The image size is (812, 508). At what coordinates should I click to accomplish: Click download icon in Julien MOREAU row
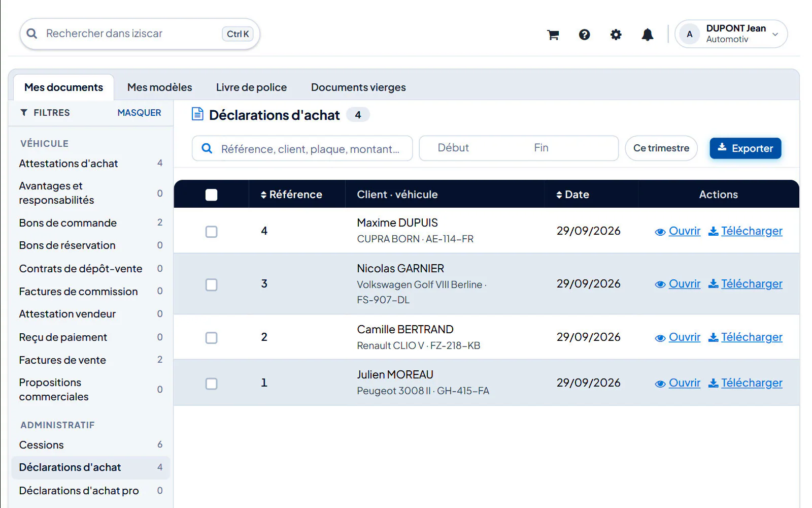[x=713, y=383]
